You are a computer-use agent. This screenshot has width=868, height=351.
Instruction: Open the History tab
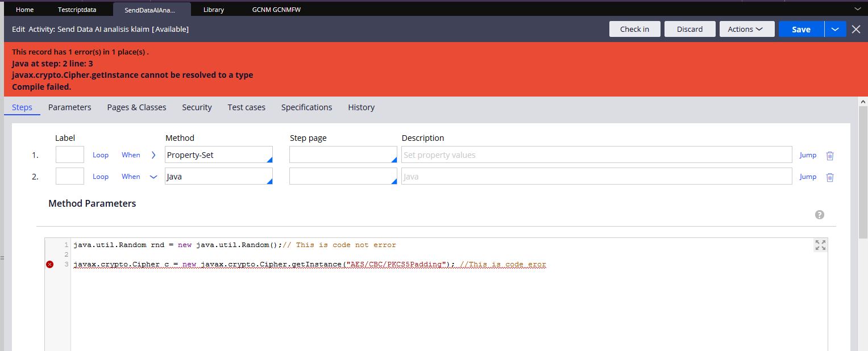click(361, 107)
